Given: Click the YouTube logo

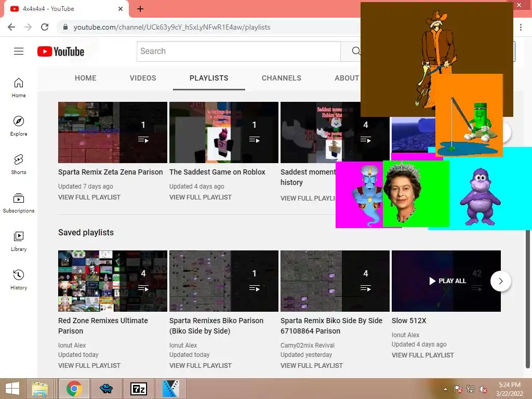Looking at the screenshot, I should tap(61, 51).
